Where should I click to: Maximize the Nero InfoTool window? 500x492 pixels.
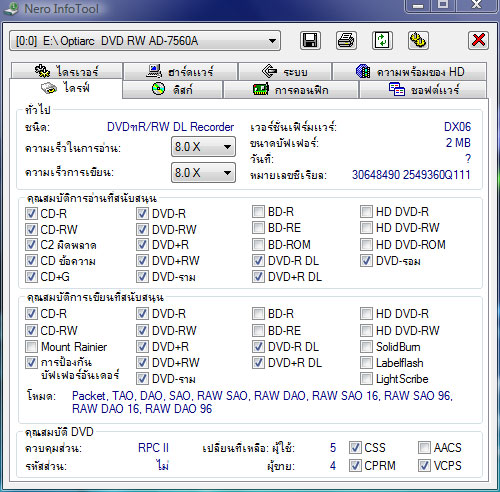coord(443,5)
